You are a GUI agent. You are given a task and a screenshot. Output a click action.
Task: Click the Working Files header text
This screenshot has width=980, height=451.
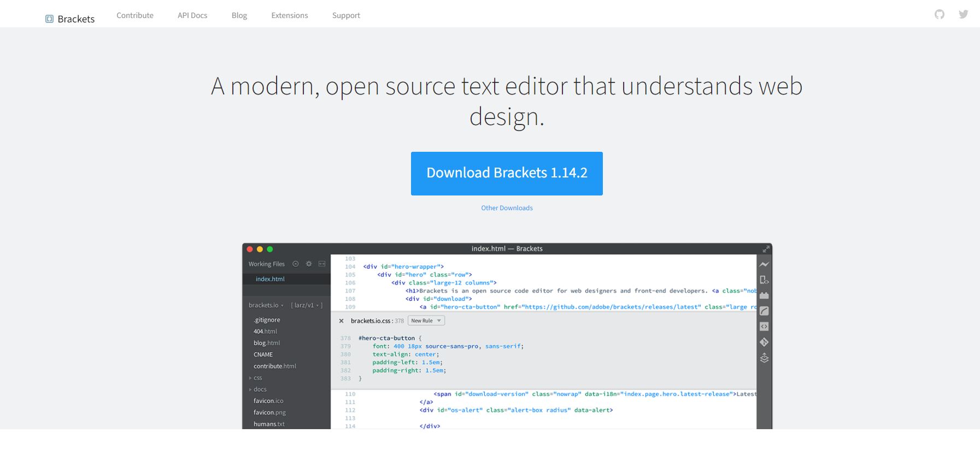click(267, 264)
